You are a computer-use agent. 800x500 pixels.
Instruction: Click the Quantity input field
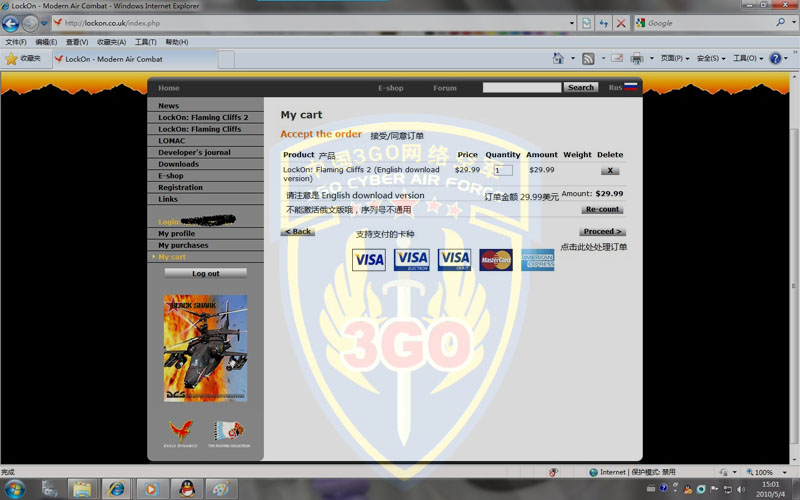click(503, 170)
